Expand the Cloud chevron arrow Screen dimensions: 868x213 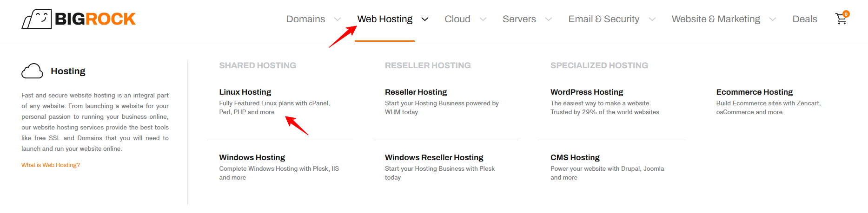tap(483, 19)
